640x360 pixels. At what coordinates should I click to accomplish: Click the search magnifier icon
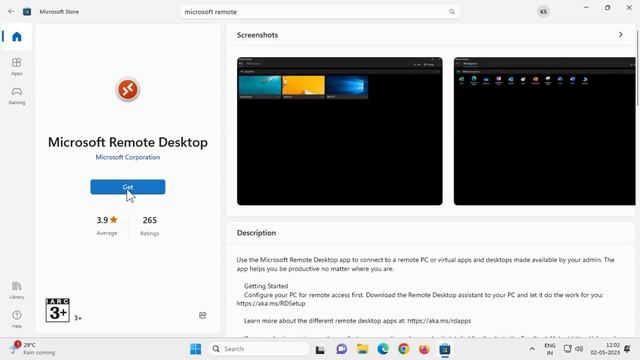point(452,12)
